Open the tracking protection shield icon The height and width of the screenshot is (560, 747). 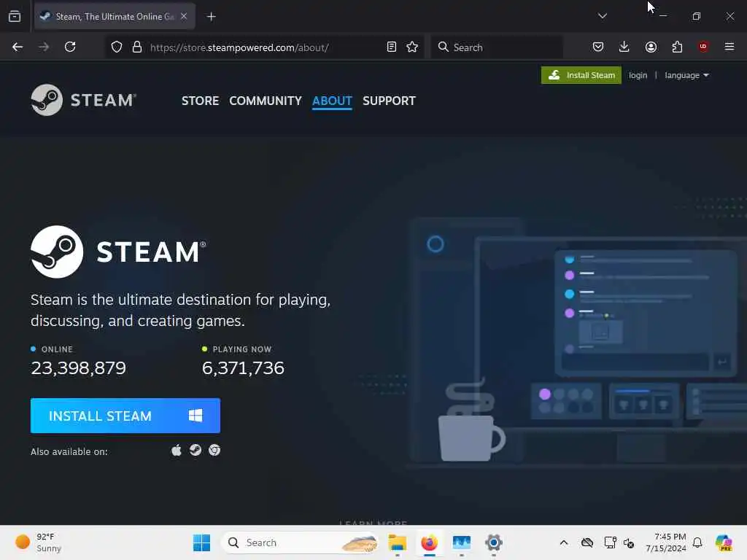tap(117, 47)
